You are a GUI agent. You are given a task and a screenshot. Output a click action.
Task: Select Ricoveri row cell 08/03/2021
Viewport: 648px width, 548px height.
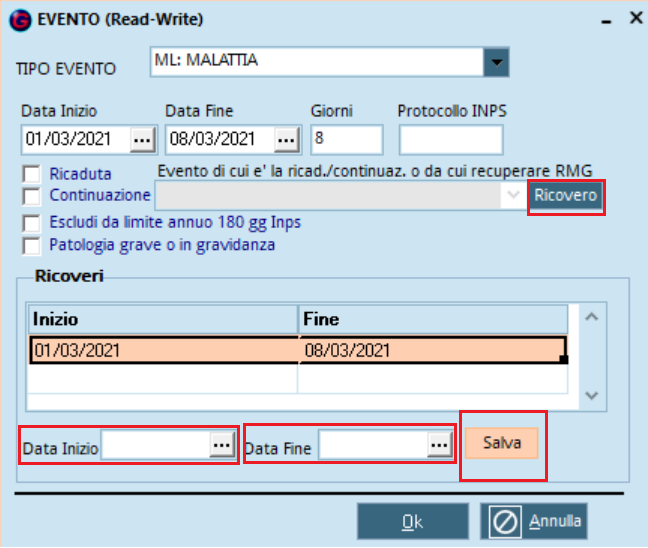click(433, 350)
